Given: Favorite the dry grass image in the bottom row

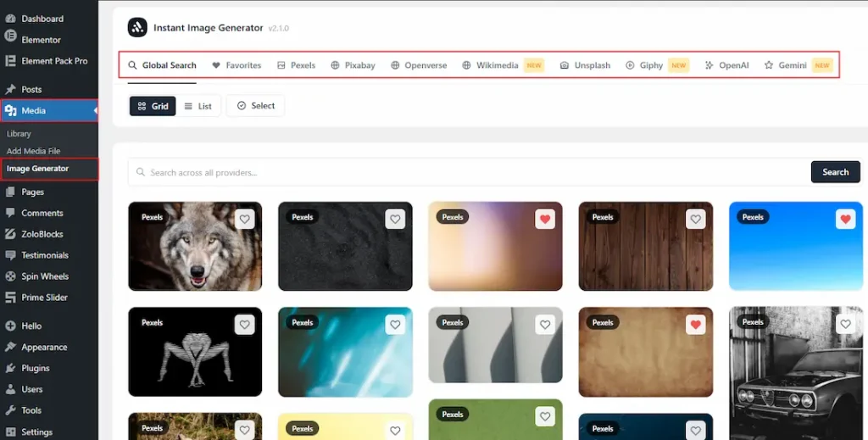Looking at the screenshot, I should [245, 430].
